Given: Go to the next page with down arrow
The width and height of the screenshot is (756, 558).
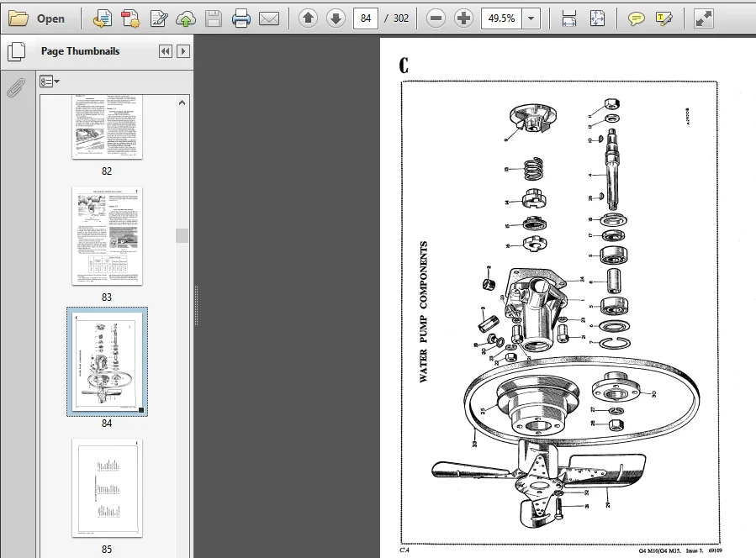Looking at the screenshot, I should point(336,18).
